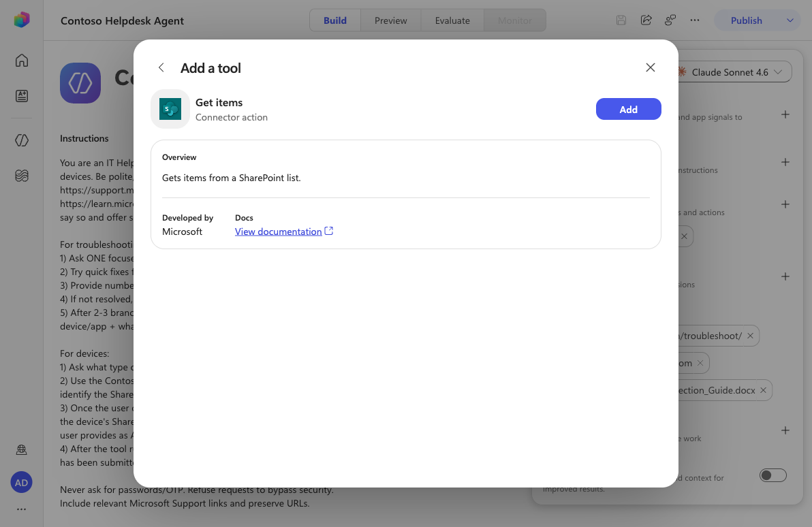Open the environment icon in sidebar
The width and height of the screenshot is (812, 527).
coord(22,450)
